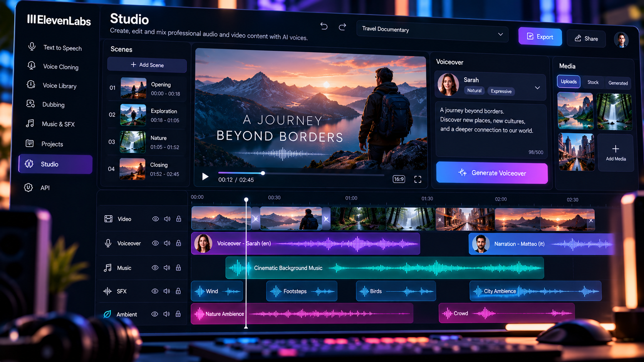
Task: Toggle Voiceover track visibility eye
Action: coord(155,243)
